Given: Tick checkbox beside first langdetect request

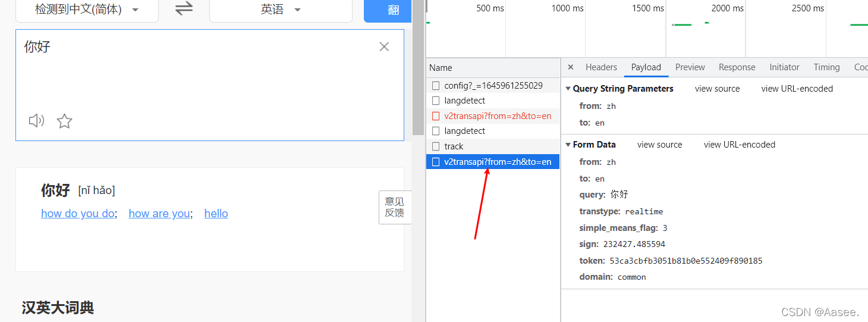Looking at the screenshot, I should [x=436, y=101].
